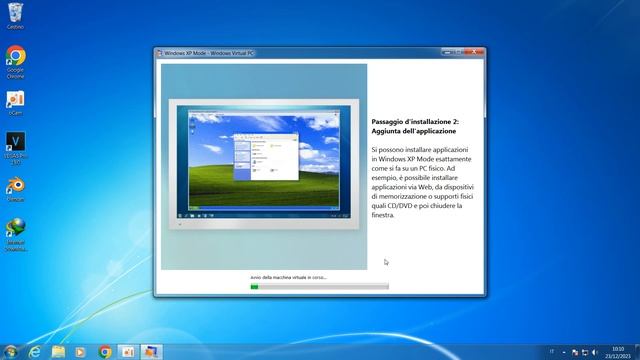This screenshot has height=360, width=640.
Task: Open the clock showing 10:10
Action: (618, 352)
